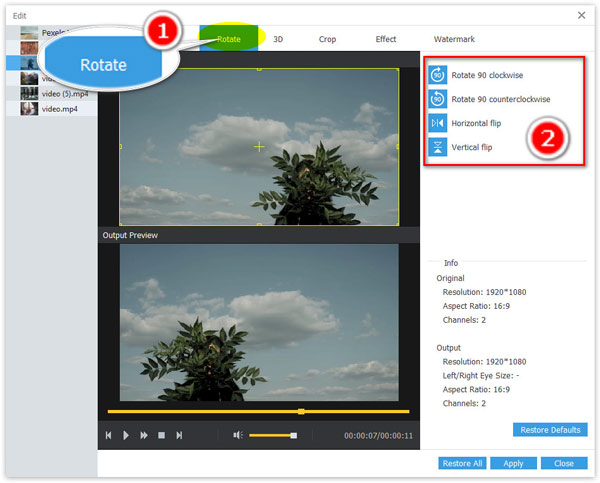Viewport: 600px width, 483px height.
Task: Click the Restore Defaults button
Action: pyautogui.click(x=550, y=430)
